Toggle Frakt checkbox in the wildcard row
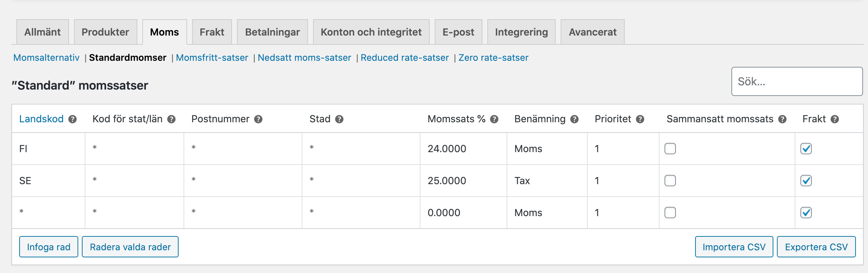The image size is (868, 273). (x=806, y=213)
